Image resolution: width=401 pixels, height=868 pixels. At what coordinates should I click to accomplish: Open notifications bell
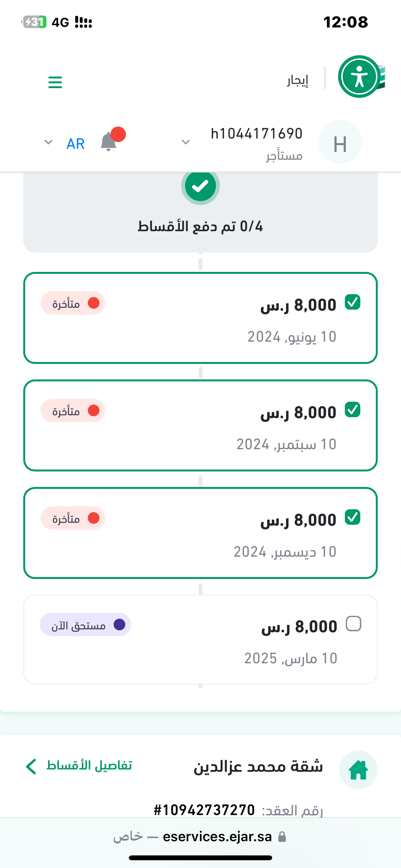(108, 141)
